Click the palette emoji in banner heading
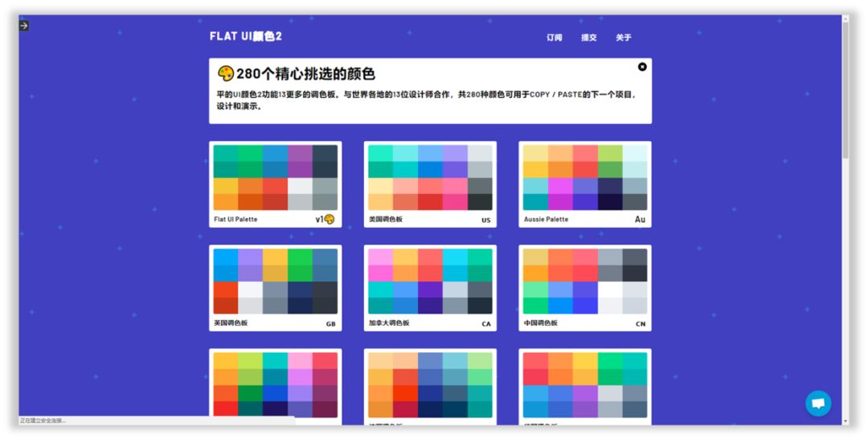This screenshot has width=868, height=440. pos(225,73)
